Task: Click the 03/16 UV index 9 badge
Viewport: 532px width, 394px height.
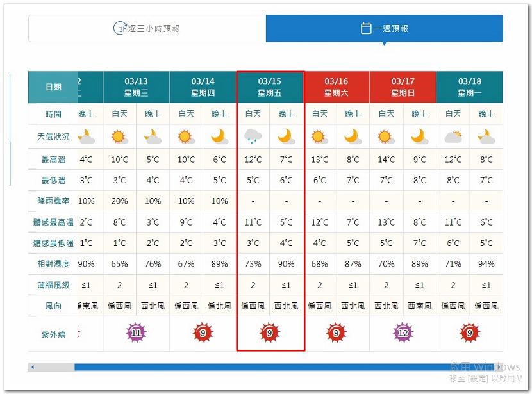Action: coord(337,333)
